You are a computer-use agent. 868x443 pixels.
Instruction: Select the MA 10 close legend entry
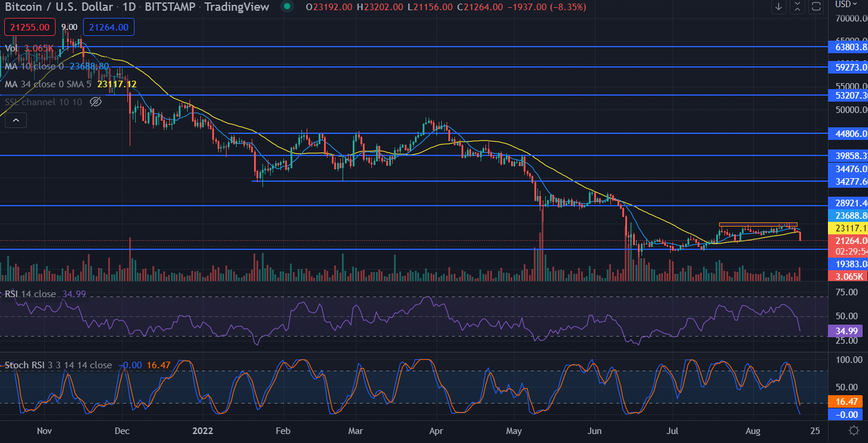[x=57, y=66]
